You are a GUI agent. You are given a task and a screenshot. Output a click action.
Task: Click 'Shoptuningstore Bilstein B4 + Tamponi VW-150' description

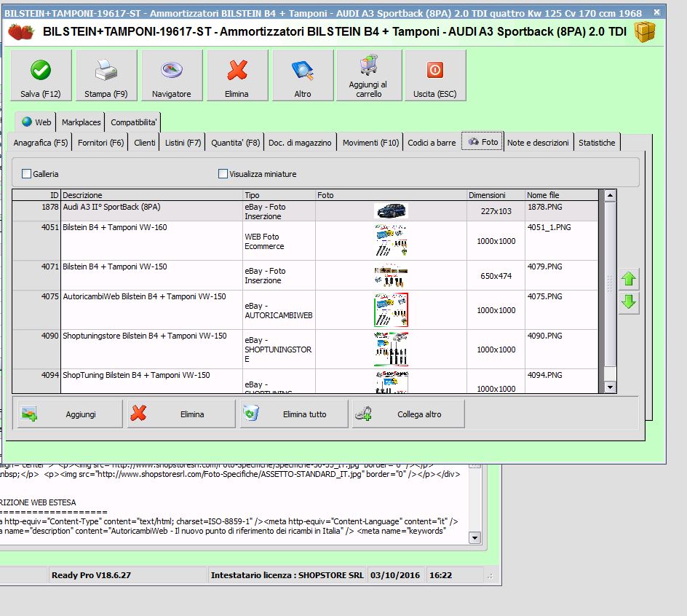(x=145, y=336)
